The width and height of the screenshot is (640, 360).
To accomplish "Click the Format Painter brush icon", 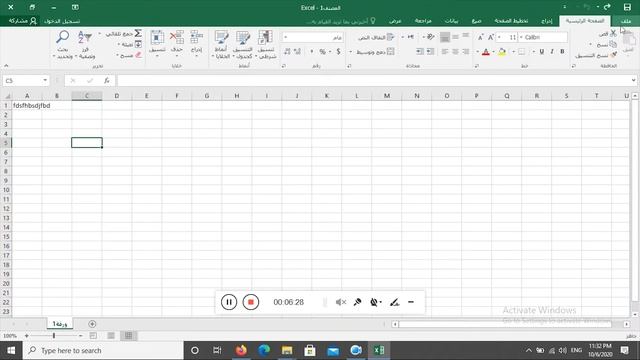I will point(613,55).
